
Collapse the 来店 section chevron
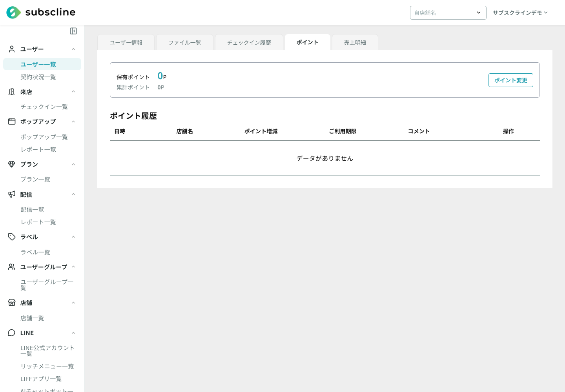(73, 92)
